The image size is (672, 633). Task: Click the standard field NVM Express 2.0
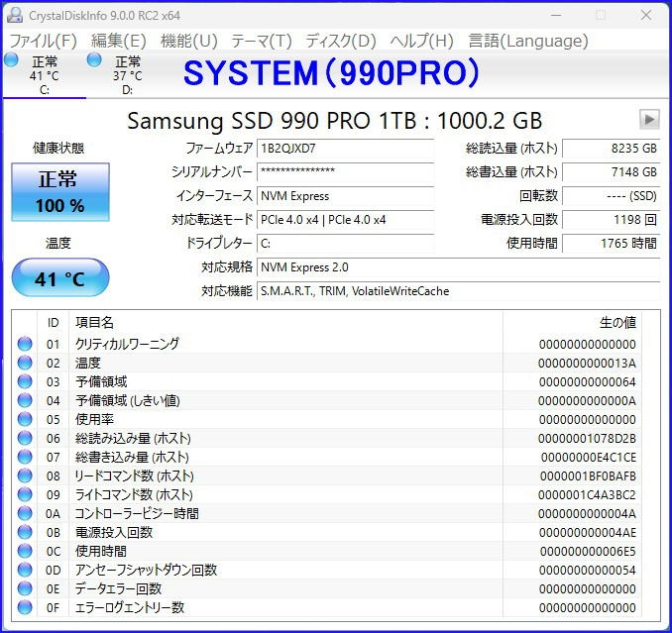[459, 267]
